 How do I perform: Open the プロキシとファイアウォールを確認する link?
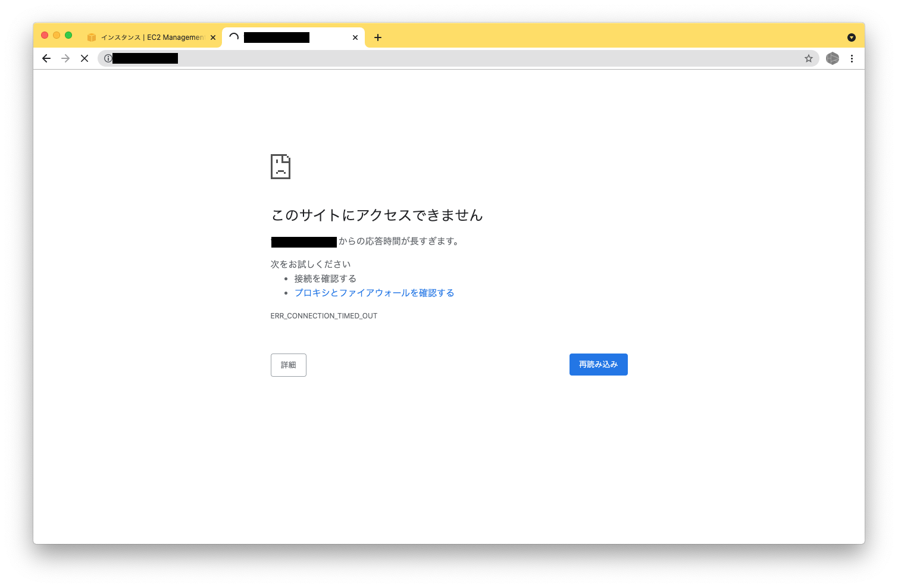374,292
